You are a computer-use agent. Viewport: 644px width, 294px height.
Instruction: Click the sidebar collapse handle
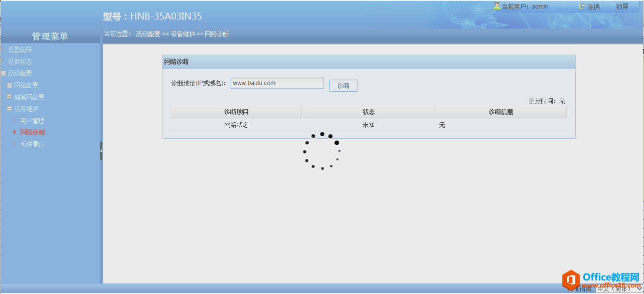(101, 151)
